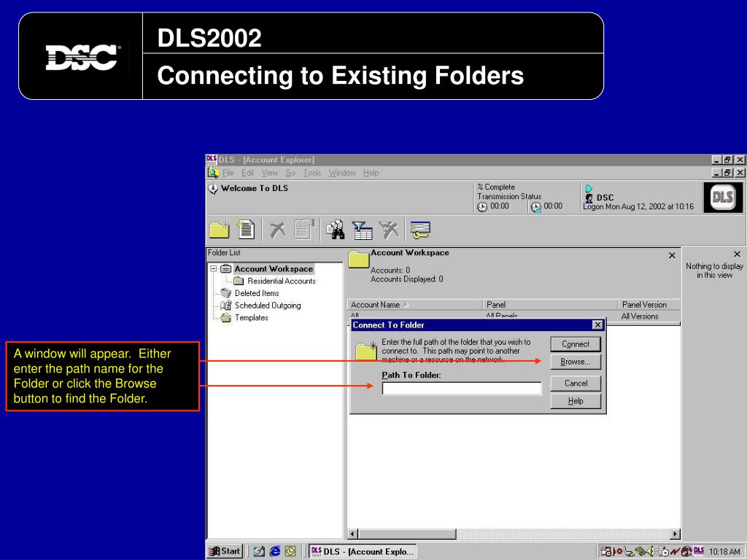The height and width of the screenshot is (560, 747).
Task: Select Account Workspace in Folder List
Action: pos(274,268)
